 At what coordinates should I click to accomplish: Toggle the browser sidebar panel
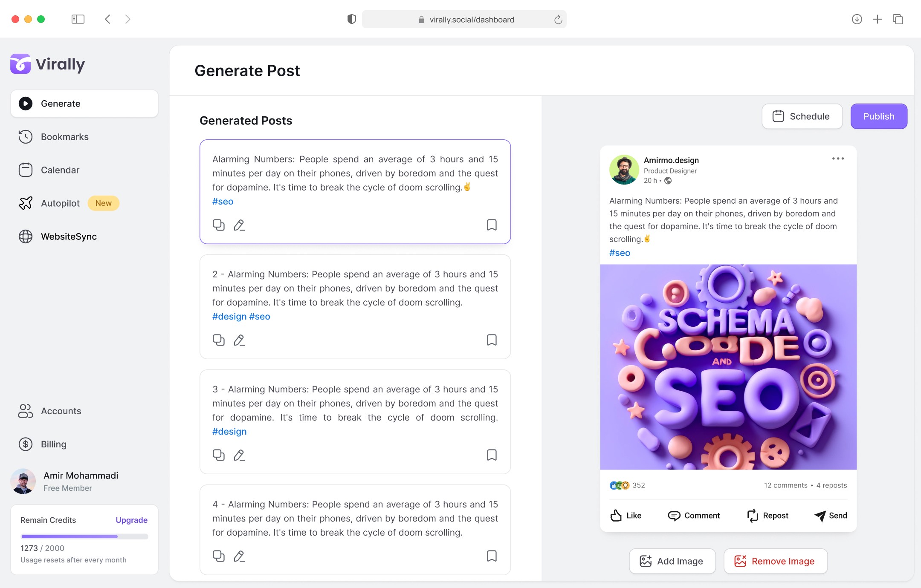click(78, 19)
